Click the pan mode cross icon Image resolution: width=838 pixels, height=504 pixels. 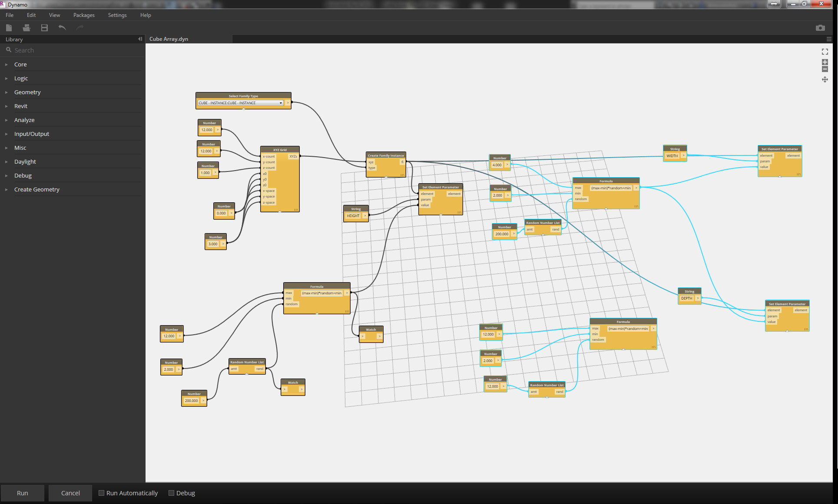[825, 79]
